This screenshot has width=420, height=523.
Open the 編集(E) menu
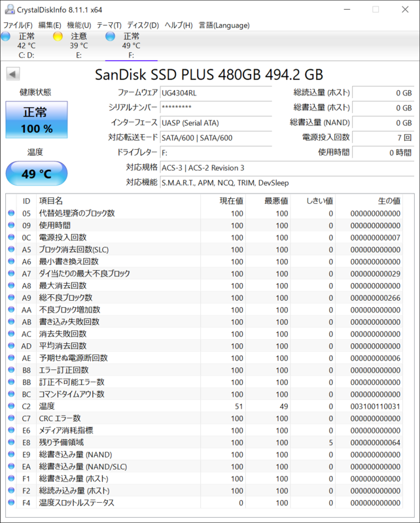point(50,25)
